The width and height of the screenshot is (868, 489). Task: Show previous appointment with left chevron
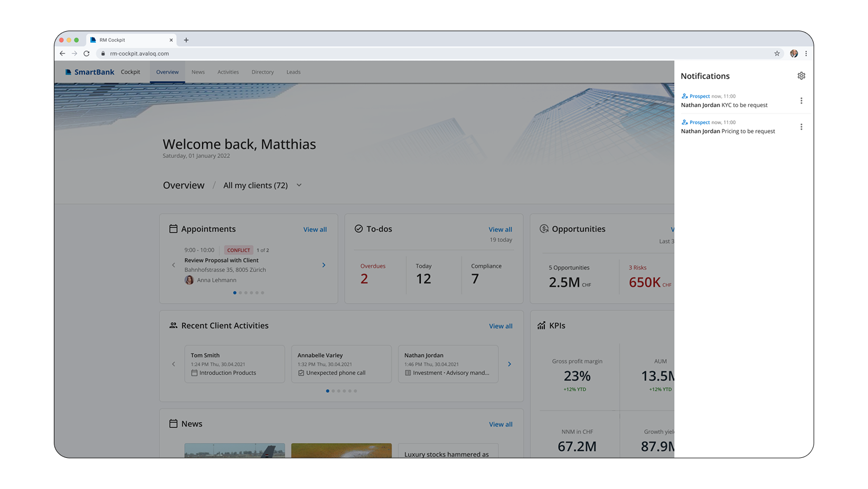pos(173,265)
